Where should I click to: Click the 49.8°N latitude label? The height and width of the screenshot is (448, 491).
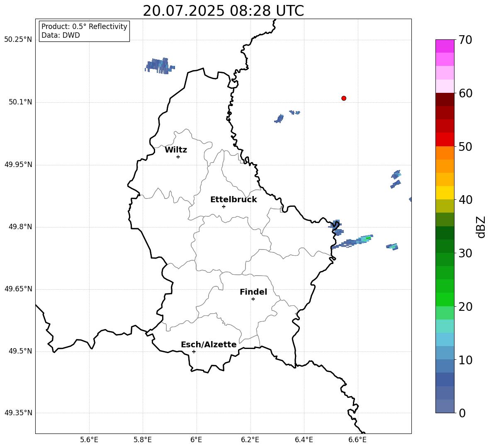pyautogui.click(x=20, y=227)
